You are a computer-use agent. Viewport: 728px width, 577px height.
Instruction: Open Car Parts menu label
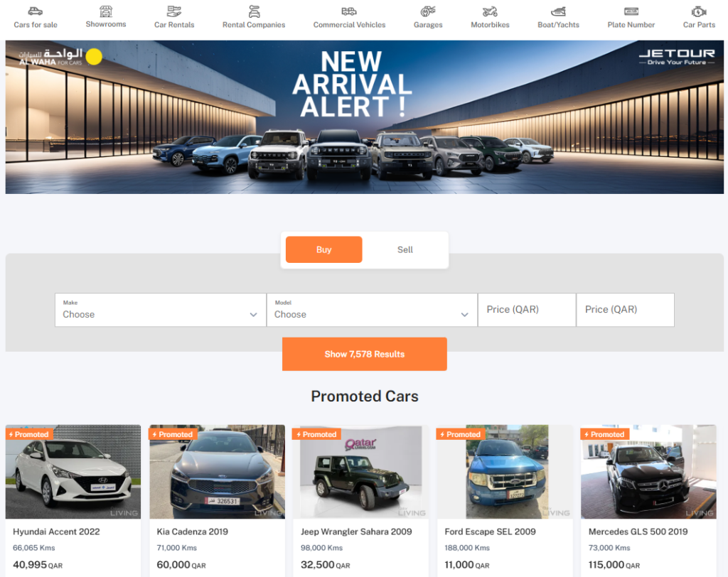700,25
